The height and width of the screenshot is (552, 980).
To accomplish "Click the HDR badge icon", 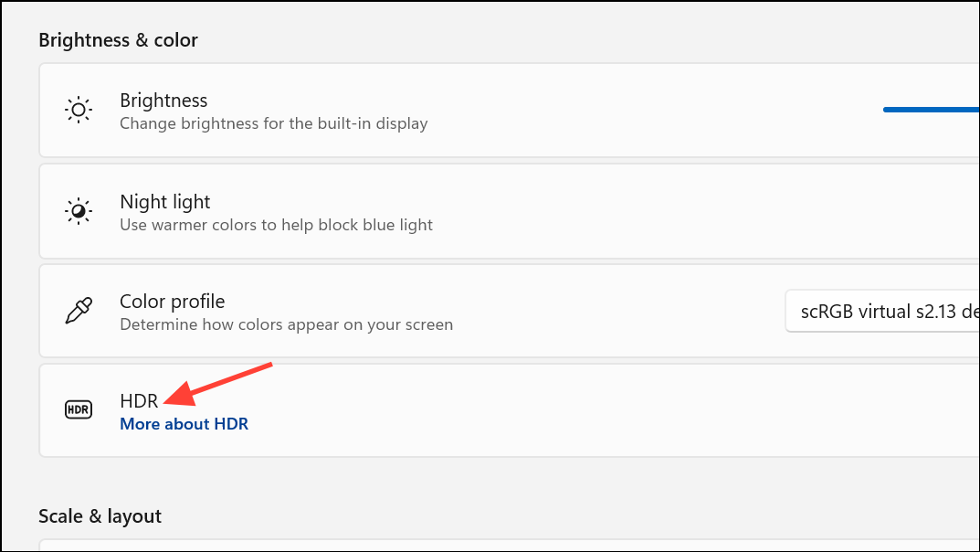I will pyautogui.click(x=79, y=409).
